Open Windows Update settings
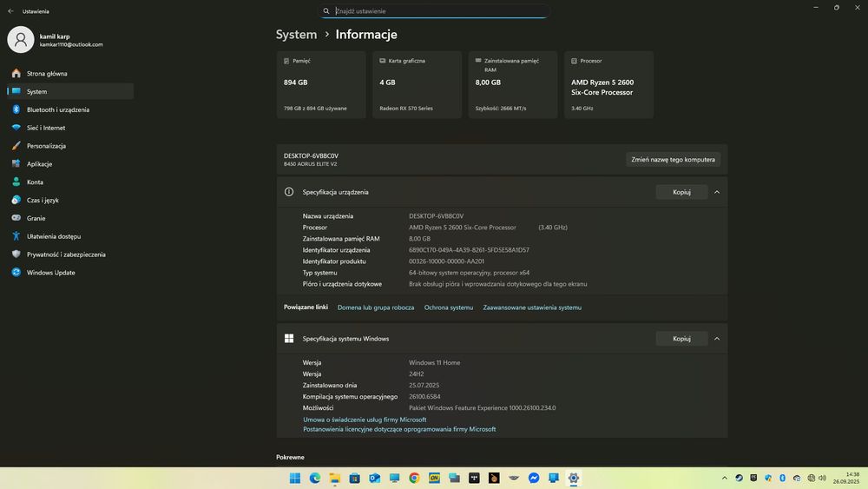The image size is (868, 489). (x=70, y=273)
